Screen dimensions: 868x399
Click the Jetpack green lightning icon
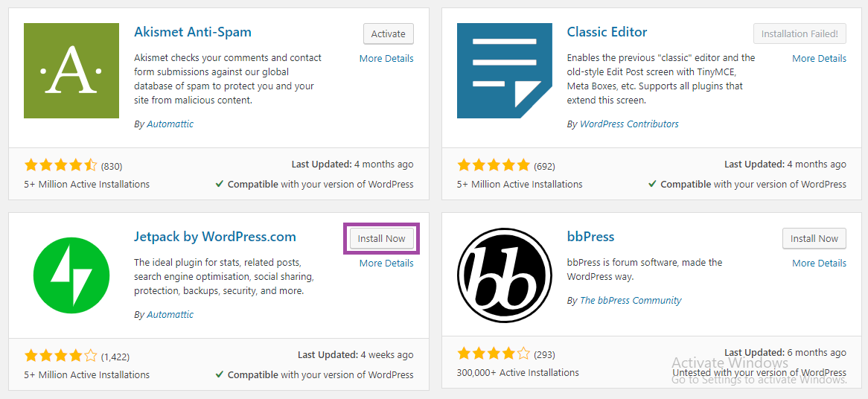[71, 275]
